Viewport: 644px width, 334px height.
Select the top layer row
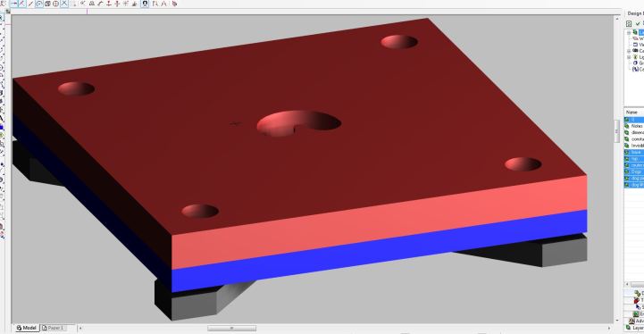click(x=634, y=159)
